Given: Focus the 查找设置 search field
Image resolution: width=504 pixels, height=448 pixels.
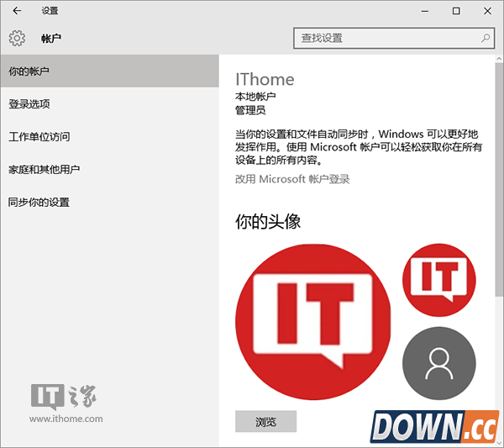Looking at the screenshot, I should click(394, 38).
